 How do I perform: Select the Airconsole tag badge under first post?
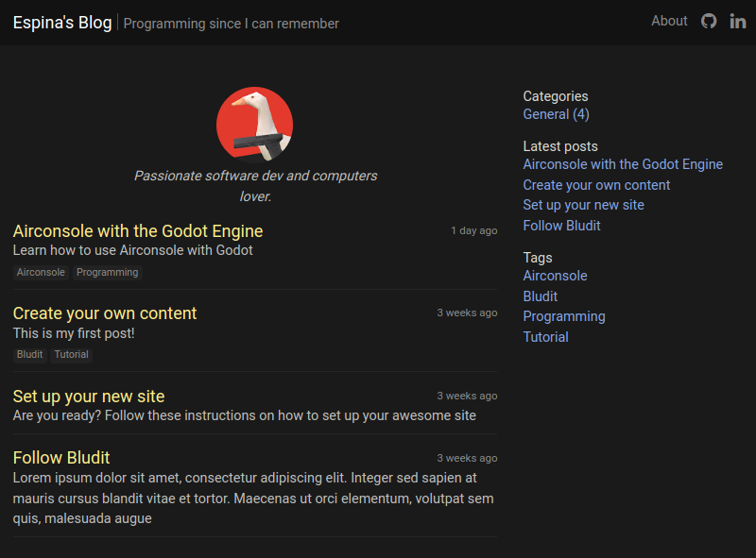point(41,272)
